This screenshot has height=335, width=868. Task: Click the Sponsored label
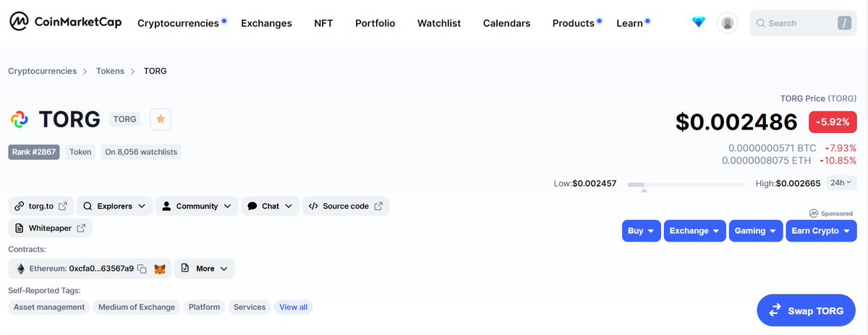[833, 213]
